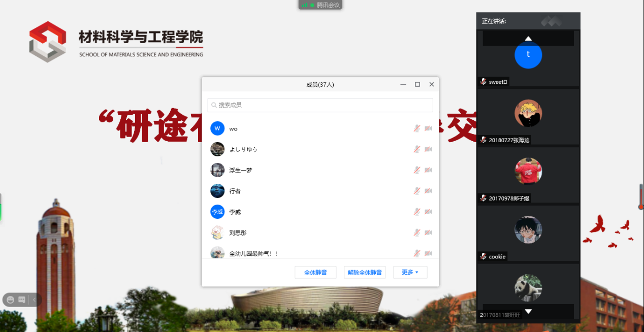Screen dimensions: 644x332
Task: Open the 更多 dropdown menu
Action: (x=410, y=273)
